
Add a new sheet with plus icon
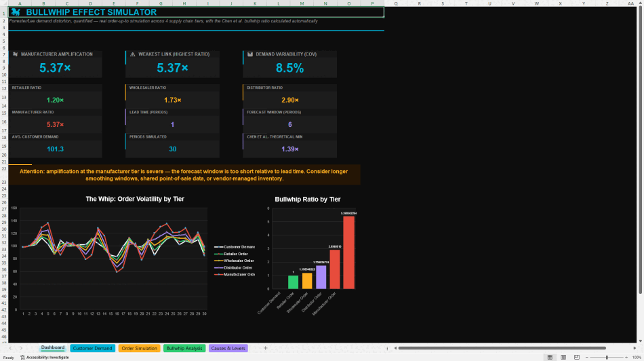[265, 348]
